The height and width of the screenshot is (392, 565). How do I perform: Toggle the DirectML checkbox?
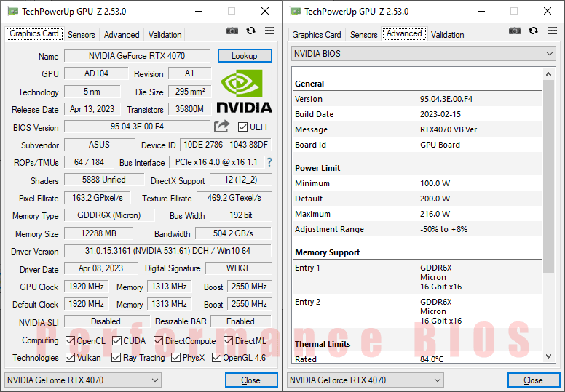[x=228, y=340]
